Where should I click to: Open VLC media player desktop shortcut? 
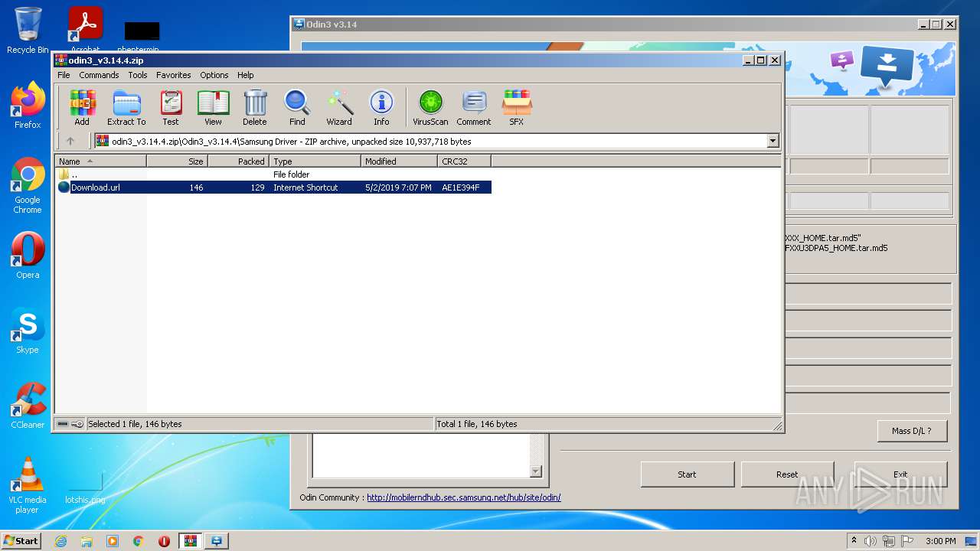pos(28,485)
